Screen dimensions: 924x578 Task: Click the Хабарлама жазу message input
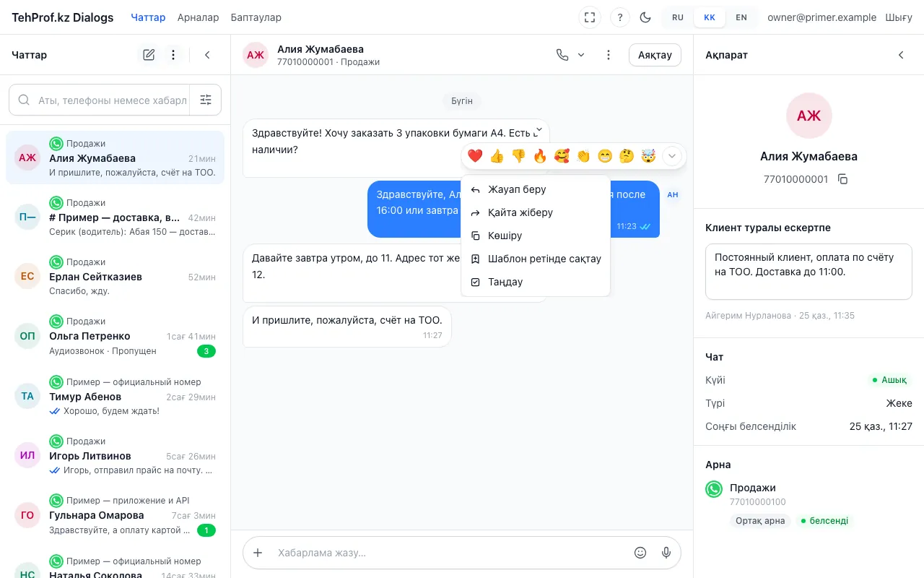(x=448, y=553)
